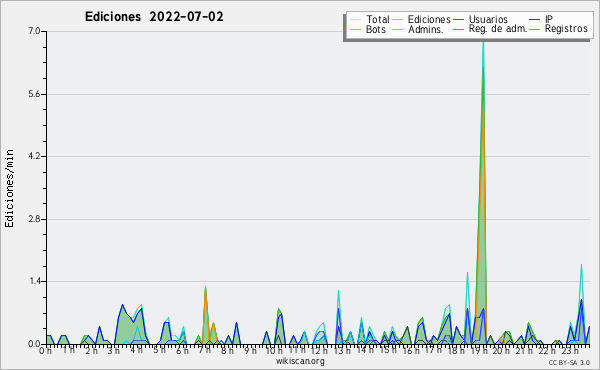The image size is (600, 370).
Task: Click the '12 h' x-axis label
Action: pos(318,351)
